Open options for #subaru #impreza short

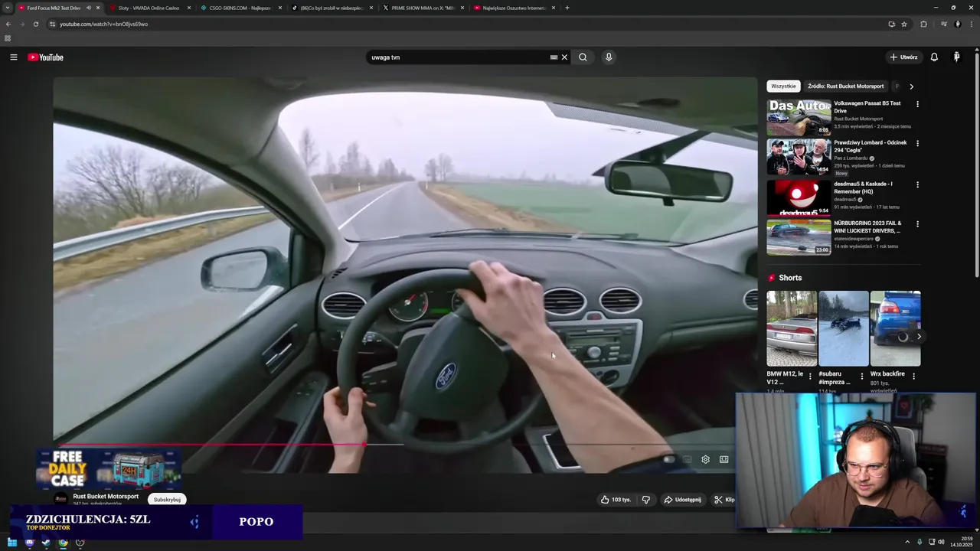(862, 377)
